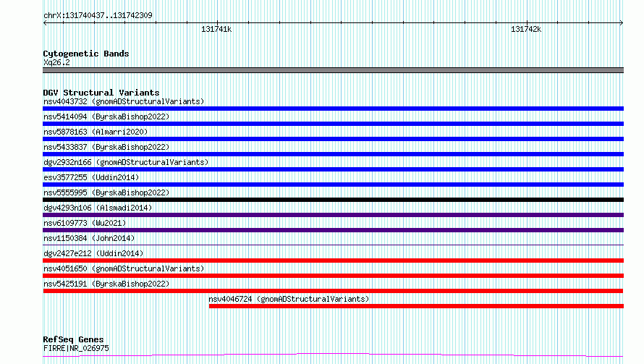Select the DGV Structural Variants track title
The width and height of the screenshot is (644, 364).
pyautogui.click(x=101, y=93)
